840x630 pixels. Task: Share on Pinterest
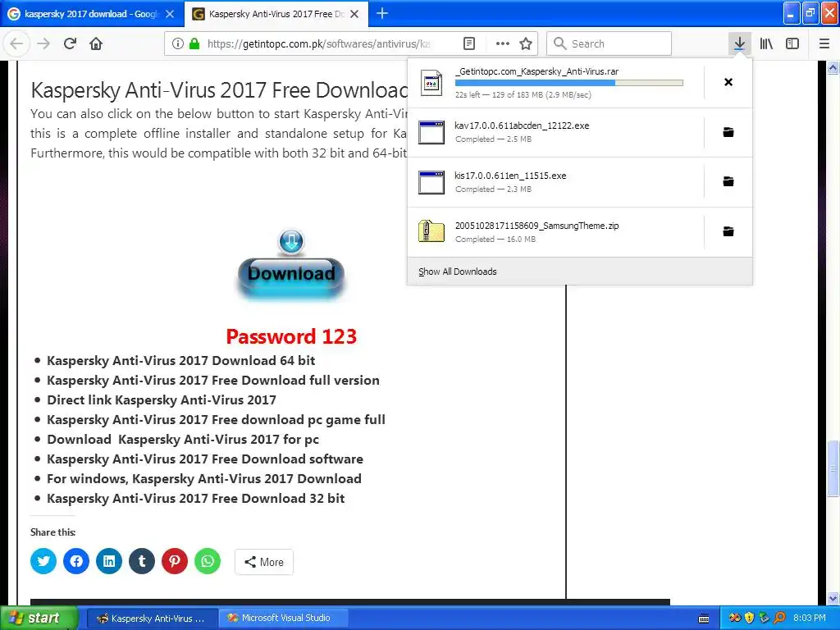coord(175,561)
